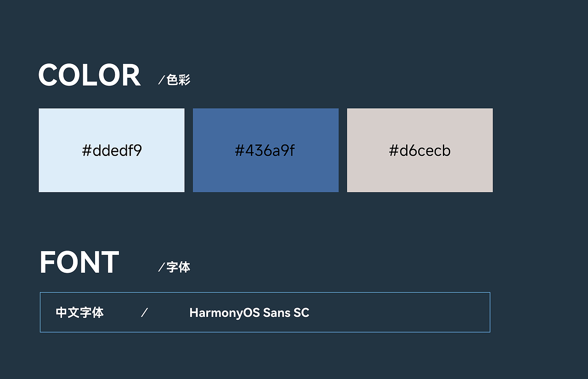Click the FONT heading

pos(79,263)
